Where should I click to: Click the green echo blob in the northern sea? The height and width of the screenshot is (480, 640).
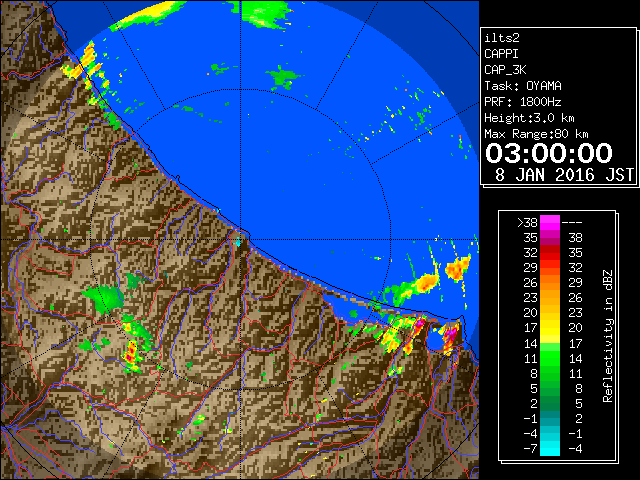pos(283,77)
